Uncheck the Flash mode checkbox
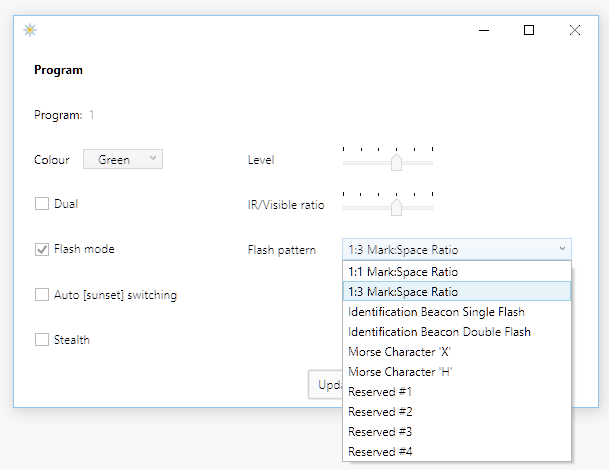609x470 pixels. [42, 249]
